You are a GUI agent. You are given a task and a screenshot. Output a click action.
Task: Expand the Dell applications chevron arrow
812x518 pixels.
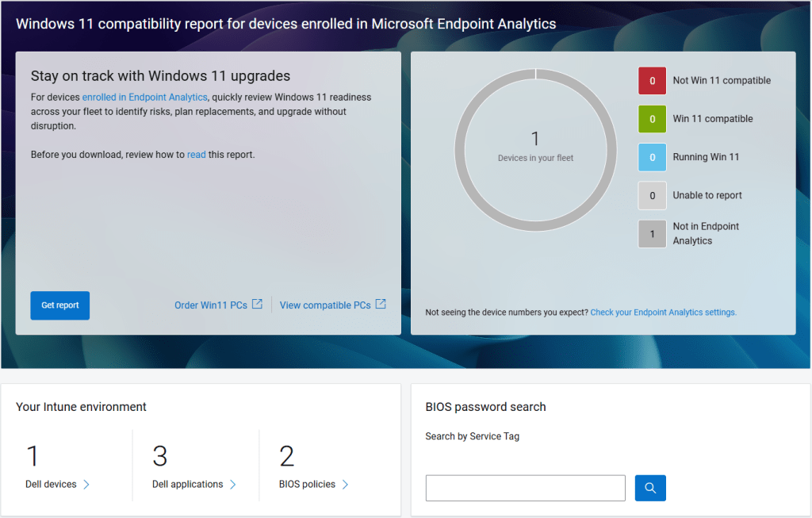232,485
